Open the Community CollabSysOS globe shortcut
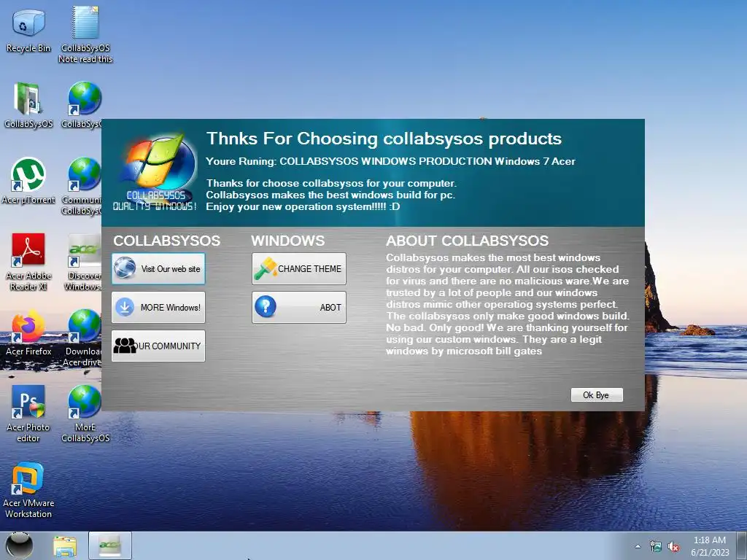This screenshot has width=747, height=560. point(82,186)
